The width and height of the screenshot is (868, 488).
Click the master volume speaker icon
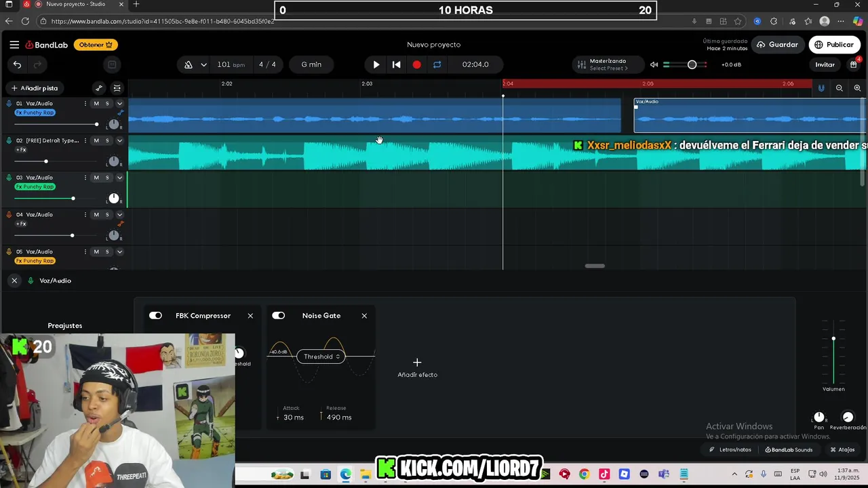coord(654,64)
